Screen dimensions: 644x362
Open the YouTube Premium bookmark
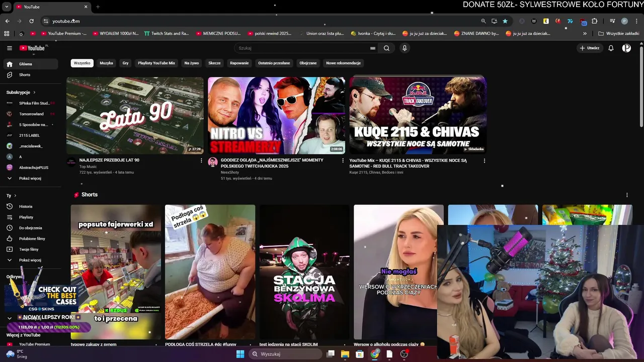click(63, 34)
